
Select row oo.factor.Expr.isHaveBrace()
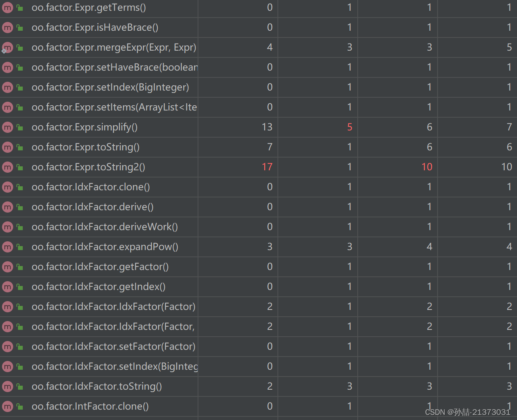point(258,28)
